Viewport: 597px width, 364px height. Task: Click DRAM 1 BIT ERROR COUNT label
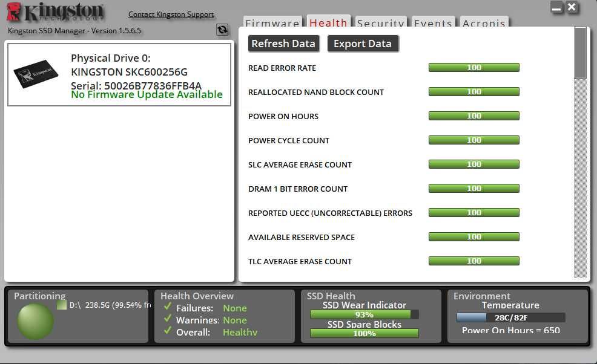pyautogui.click(x=298, y=189)
